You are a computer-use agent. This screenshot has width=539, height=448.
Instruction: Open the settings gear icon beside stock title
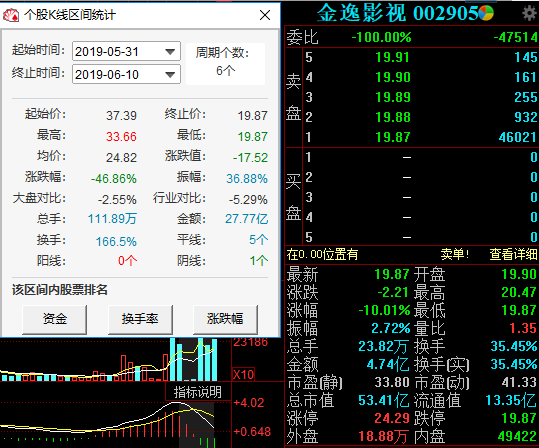(x=530, y=13)
